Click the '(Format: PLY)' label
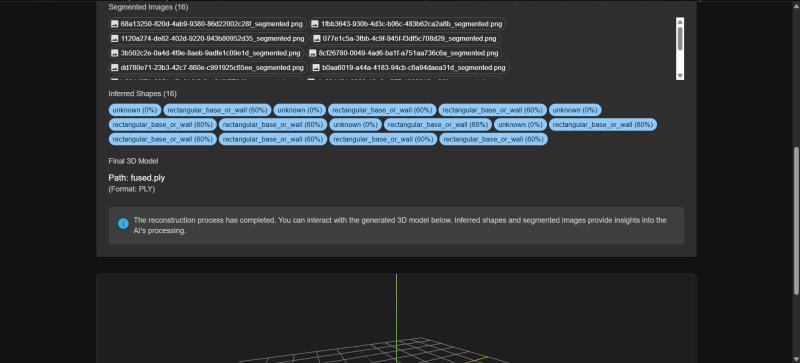The height and width of the screenshot is (363, 800). 132,189
